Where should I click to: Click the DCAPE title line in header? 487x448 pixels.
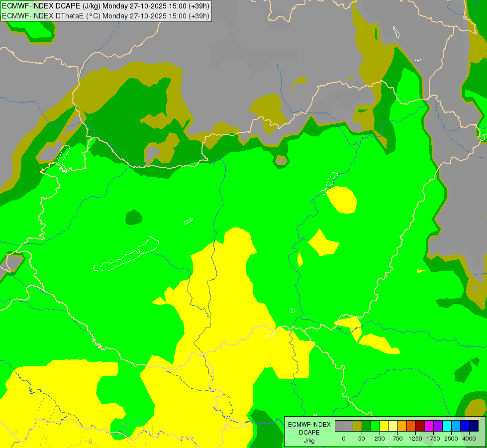[105, 6]
